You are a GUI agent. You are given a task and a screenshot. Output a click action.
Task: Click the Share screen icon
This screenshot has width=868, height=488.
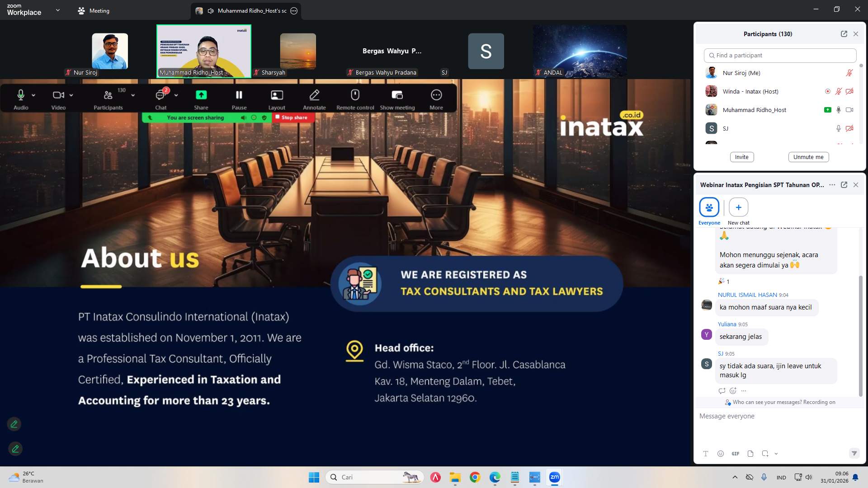click(x=201, y=95)
